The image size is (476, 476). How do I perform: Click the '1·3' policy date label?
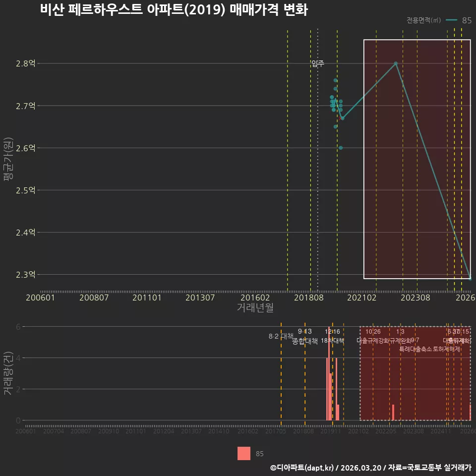click(400, 332)
